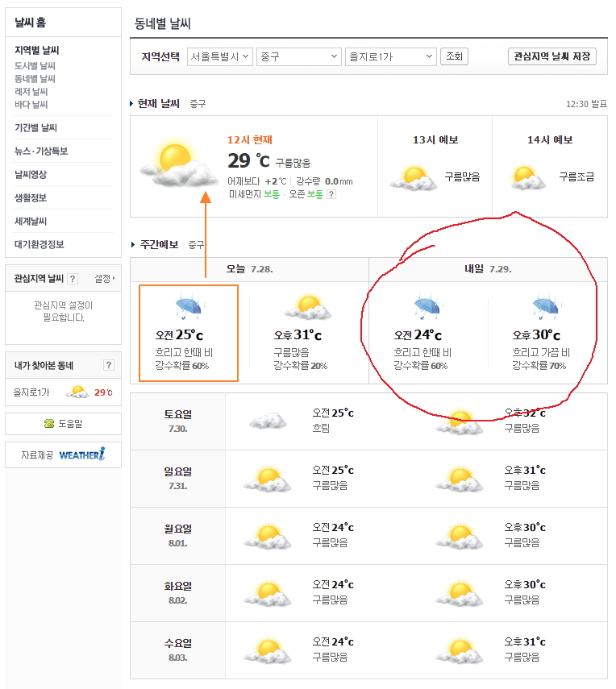
Task: Open 뉴스·기상특보 from the sidebar
Action: [x=41, y=151]
